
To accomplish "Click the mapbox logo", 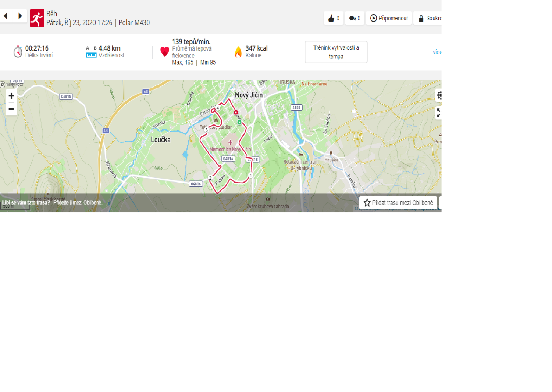I will (12, 84).
